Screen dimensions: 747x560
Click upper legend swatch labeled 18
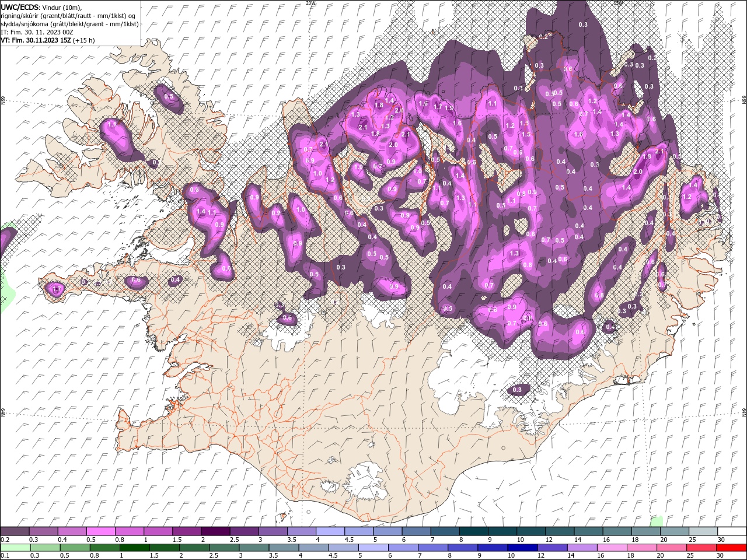point(645,531)
